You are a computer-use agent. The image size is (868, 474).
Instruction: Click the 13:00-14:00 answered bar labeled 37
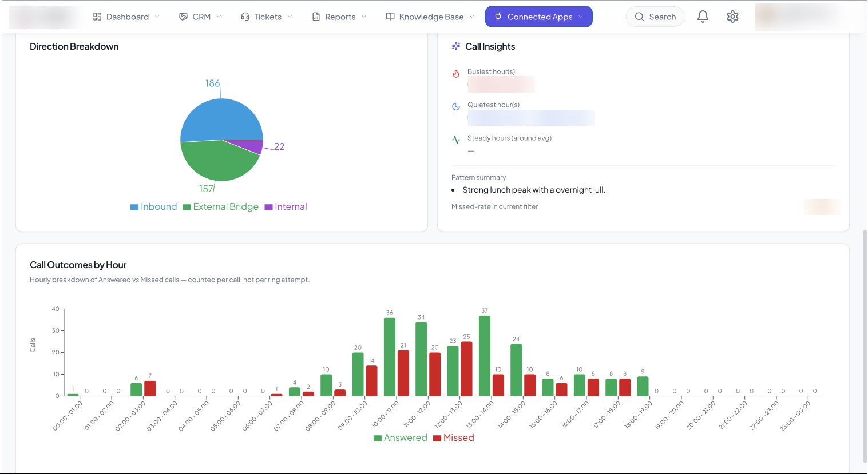(x=485, y=356)
